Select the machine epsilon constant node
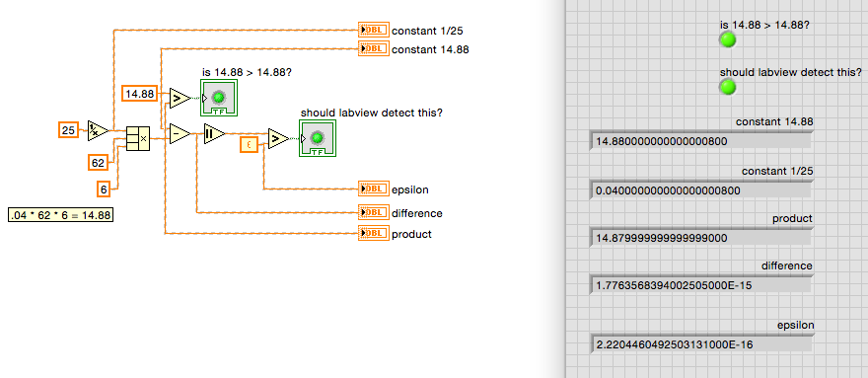 (250, 145)
